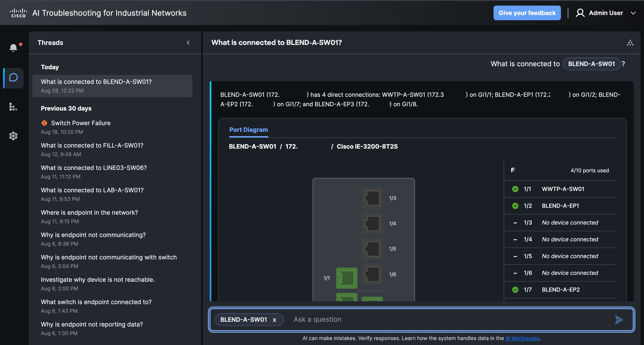Image resolution: width=644 pixels, height=345 pixels.
Task: Open 'What switch is endpoint connected to?' thread
Action: pyautogui.click(x=112, y=306)
